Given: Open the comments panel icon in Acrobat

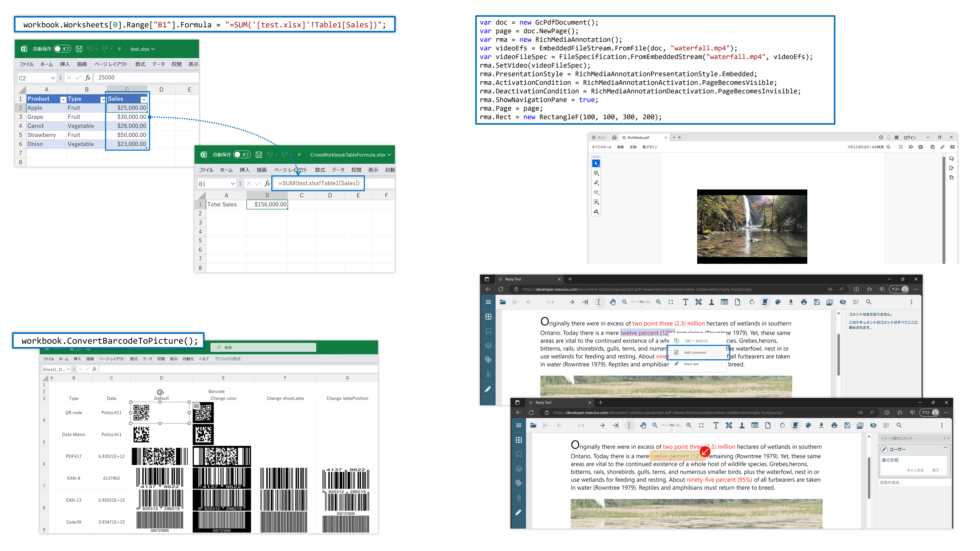Looking at the screenshot, I should pos(951,159).
